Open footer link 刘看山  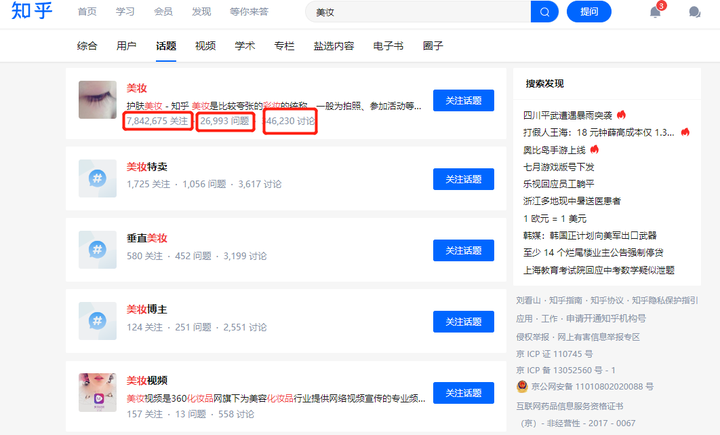click(528, 300)
